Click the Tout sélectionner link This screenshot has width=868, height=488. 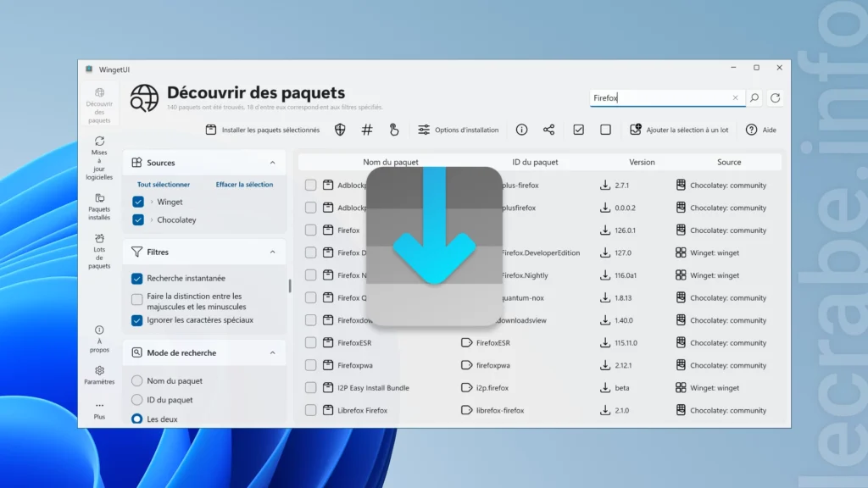(x=162, y=184)
